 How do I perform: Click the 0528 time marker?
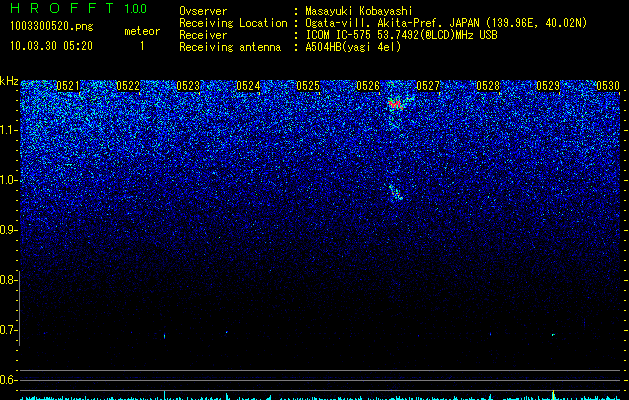488,86
